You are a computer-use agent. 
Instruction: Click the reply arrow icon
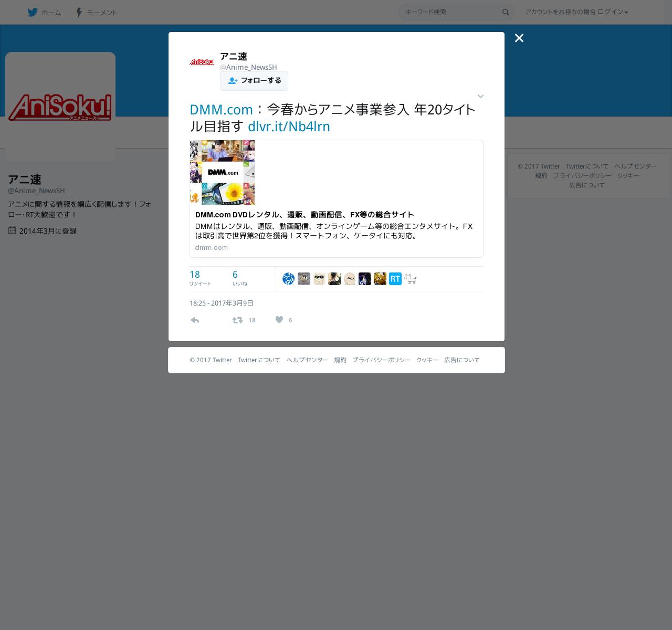coord(195,320)
